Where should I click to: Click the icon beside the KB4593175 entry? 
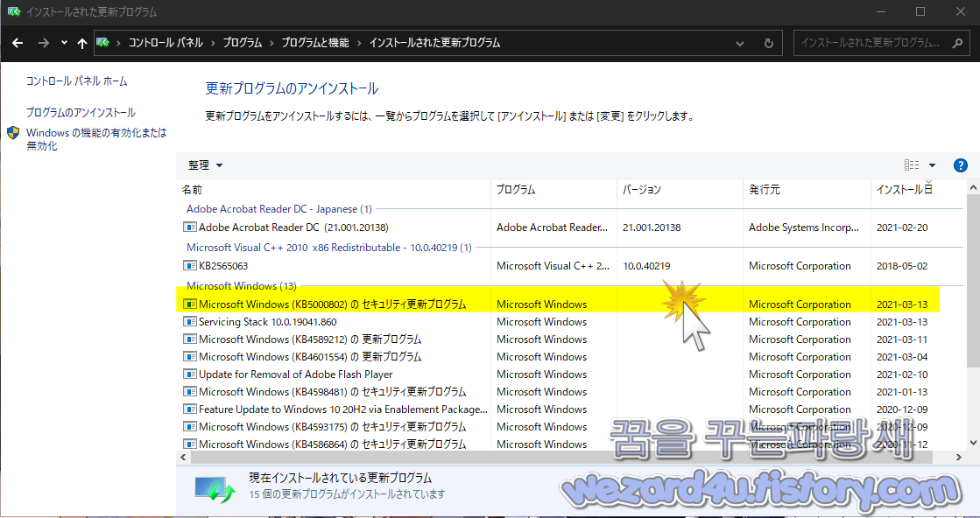[189, 427]
